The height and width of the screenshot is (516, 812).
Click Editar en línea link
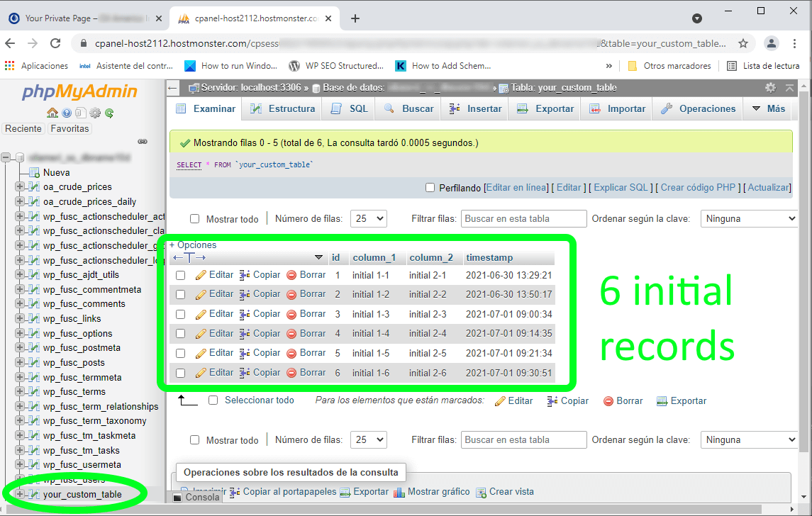pos(516,188)
